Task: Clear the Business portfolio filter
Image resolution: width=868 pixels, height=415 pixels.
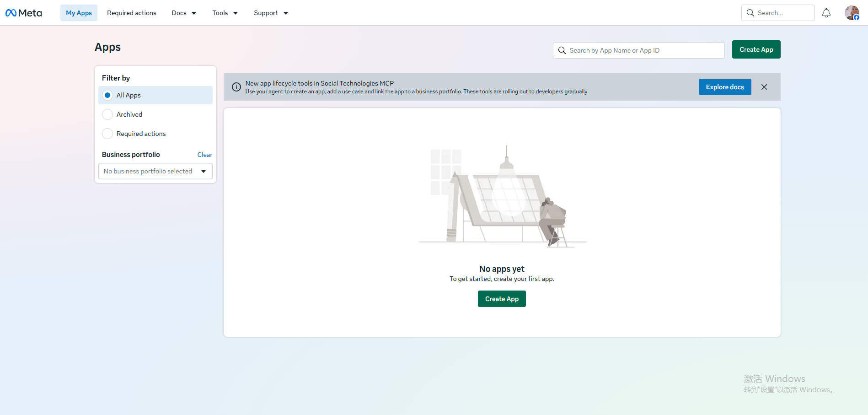Action: coord(204,155)
